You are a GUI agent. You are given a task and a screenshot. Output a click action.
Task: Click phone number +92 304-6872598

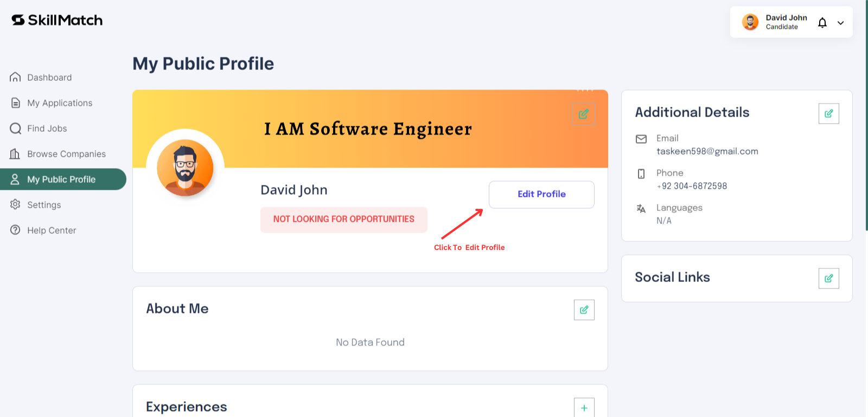pos(692,186)
